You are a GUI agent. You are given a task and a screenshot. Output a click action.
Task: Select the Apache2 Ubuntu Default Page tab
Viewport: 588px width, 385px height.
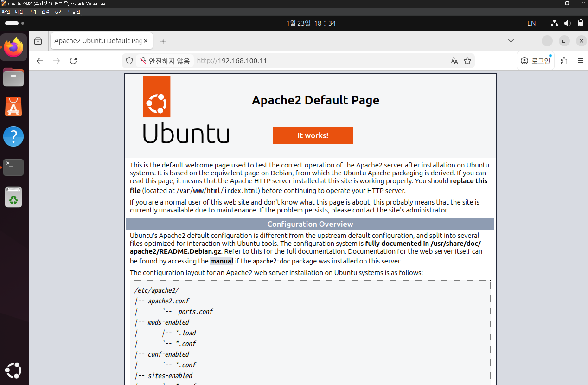(x=102, y=41)
